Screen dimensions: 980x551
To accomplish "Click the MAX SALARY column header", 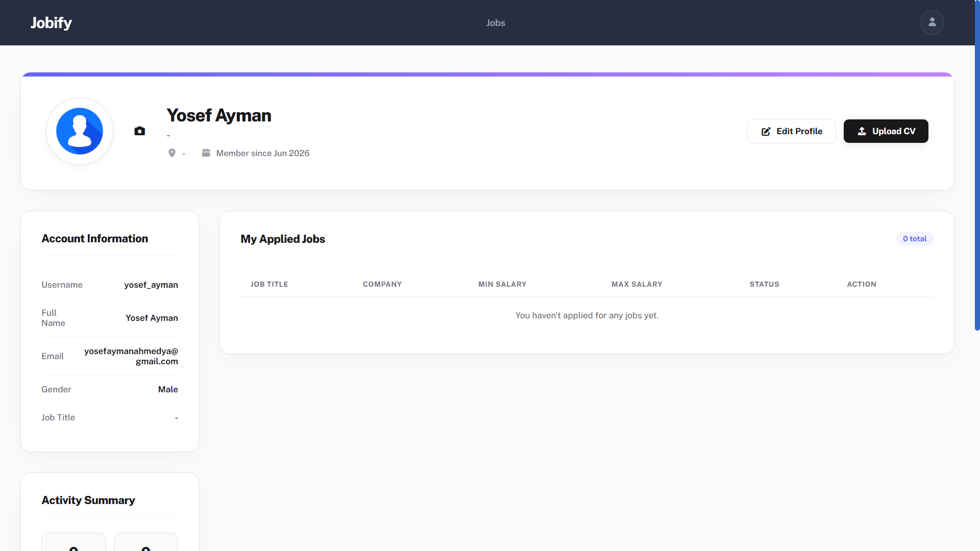I will [x=637, y=284].
